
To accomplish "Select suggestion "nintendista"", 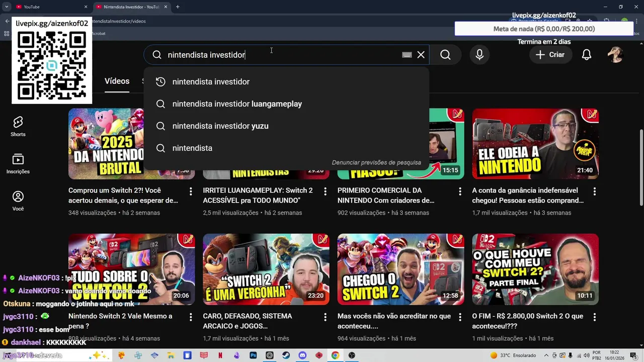I will coord(286,148).
